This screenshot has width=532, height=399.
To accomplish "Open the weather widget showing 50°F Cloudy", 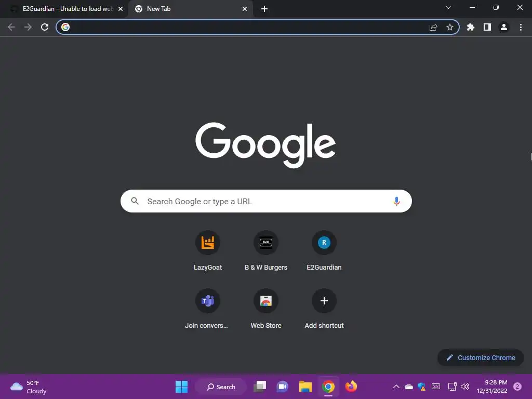I will point(29,387).
